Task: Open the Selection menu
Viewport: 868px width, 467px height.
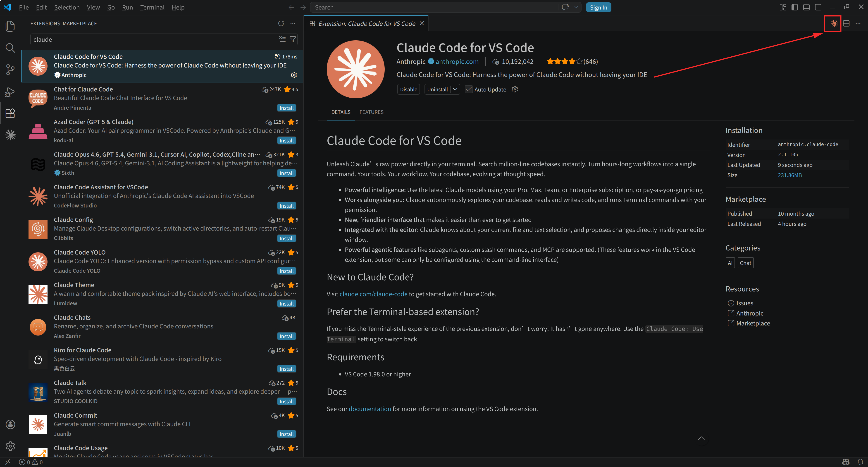Action: coord(67,7)
